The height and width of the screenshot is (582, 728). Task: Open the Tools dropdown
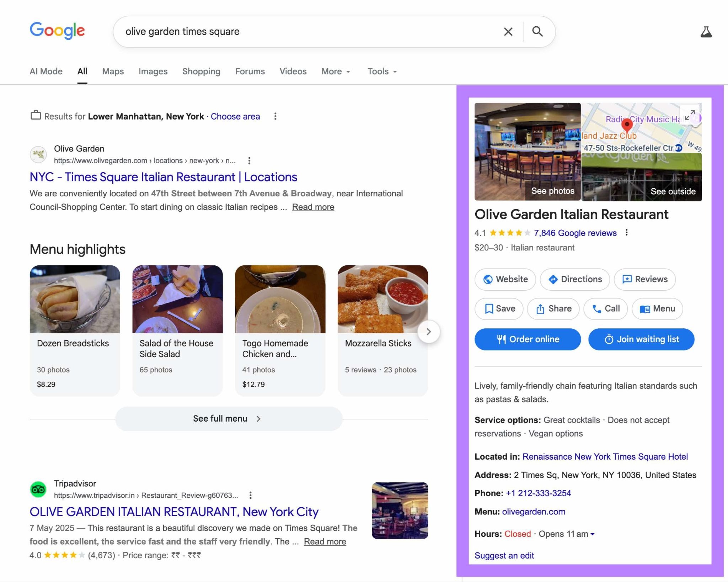coord(381,71)
